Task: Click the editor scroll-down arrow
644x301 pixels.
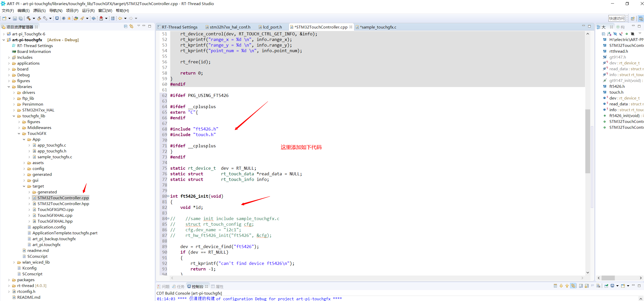Action: click(x=588, y=273)
